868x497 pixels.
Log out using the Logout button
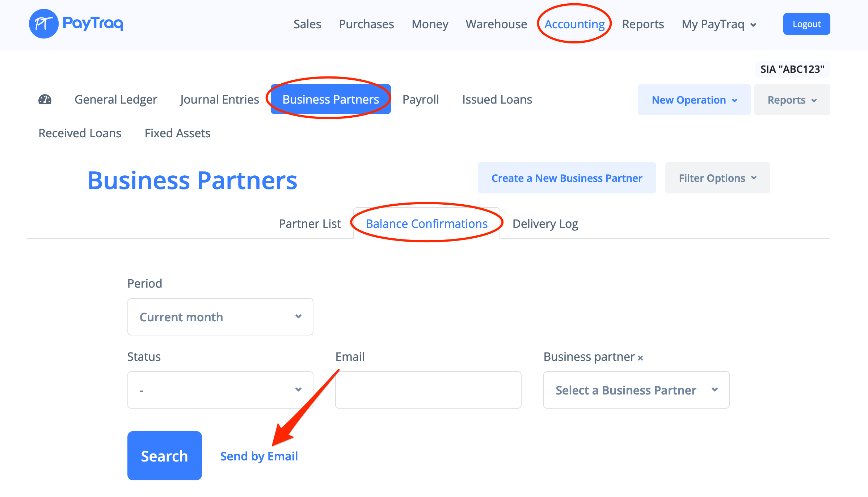(806, 24)
